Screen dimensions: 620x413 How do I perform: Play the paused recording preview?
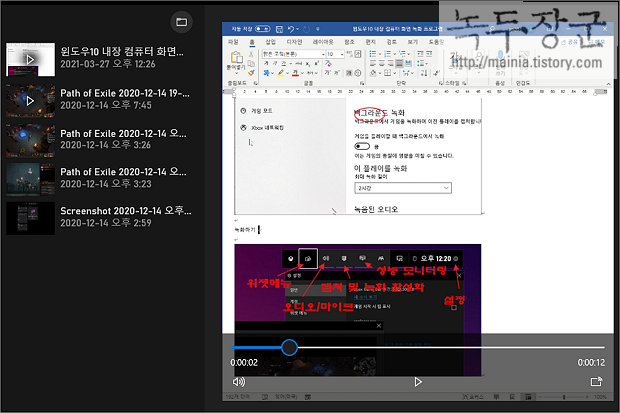(x=418, y=382)
